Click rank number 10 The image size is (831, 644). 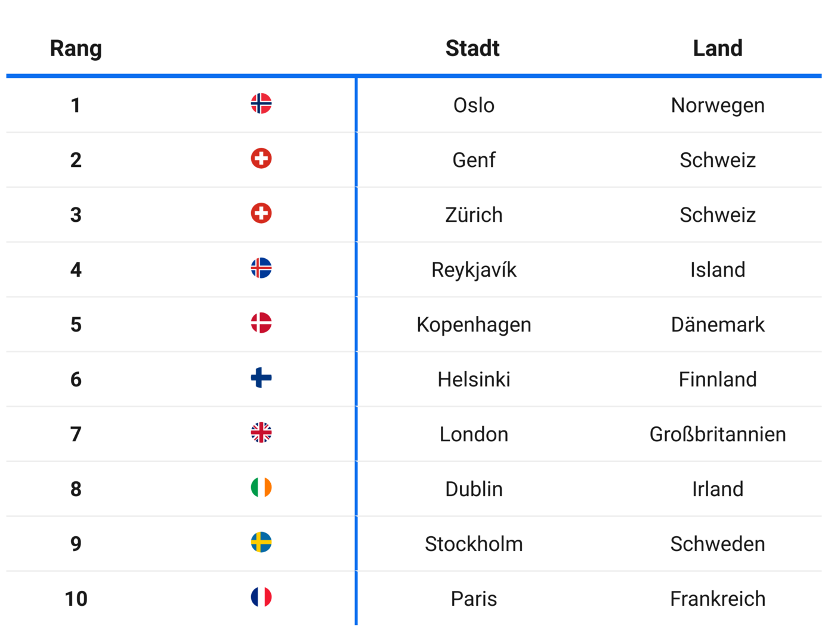76,599
